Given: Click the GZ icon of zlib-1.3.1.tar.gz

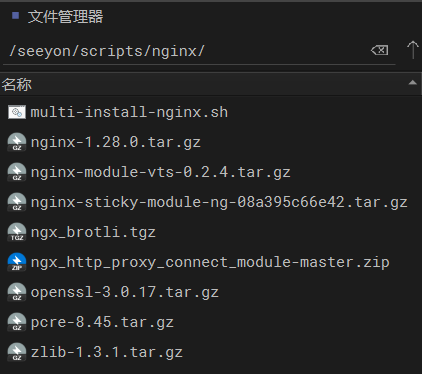Looking at the screenshot, I should click(x=17, y=352).
